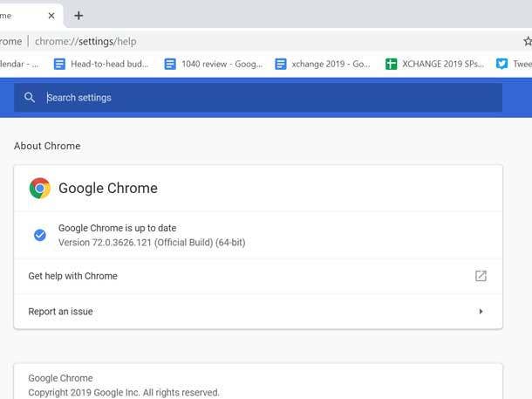
Task: Expand Report an issue using the arrow
Action: [481, 312]
